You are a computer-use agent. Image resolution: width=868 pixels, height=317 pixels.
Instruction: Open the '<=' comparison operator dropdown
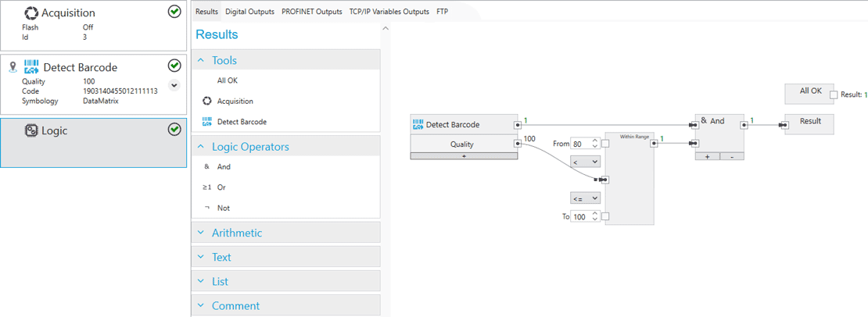click(585, 198)
